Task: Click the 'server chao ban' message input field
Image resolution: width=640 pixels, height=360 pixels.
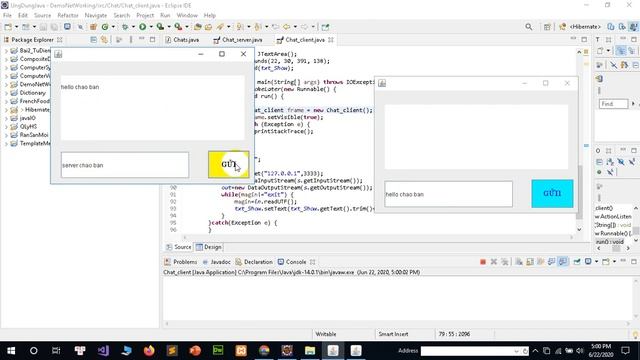Action: (x=125, y=165)
